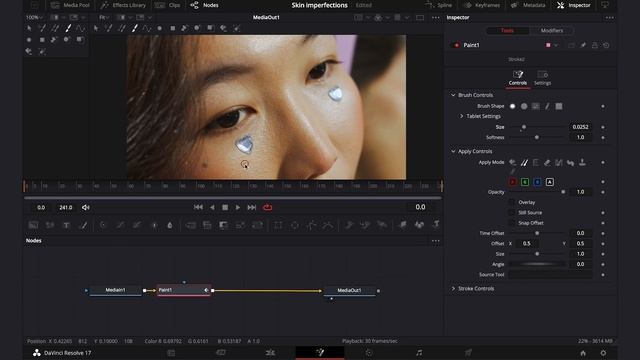Select the Smear apply mode icon
The width and height of the screenshot is (640, 360).
pos(571,163)
